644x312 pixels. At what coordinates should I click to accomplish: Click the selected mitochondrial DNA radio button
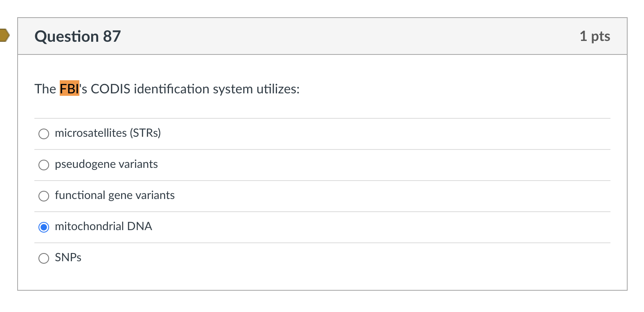point(44,227)
